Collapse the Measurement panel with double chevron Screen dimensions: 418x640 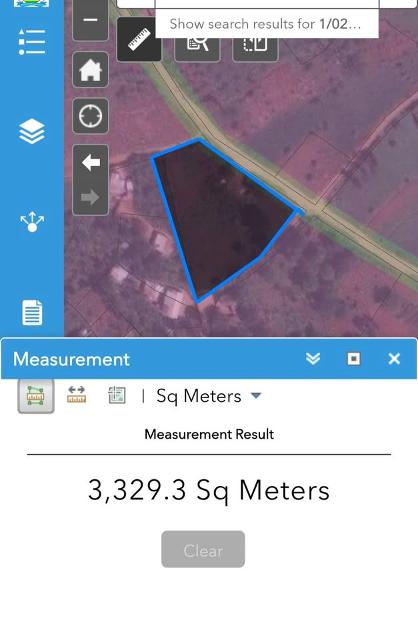[x=313, y=359]
